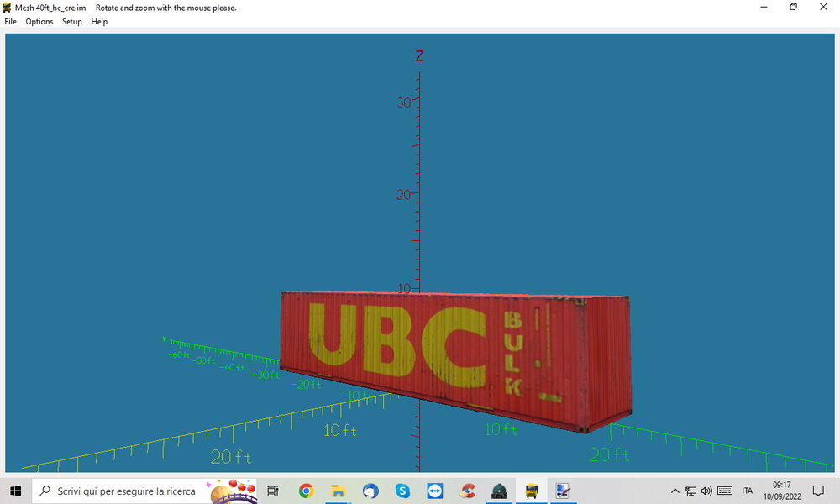Open the File menu
The image size is (840, 504).
coord(10,22)
